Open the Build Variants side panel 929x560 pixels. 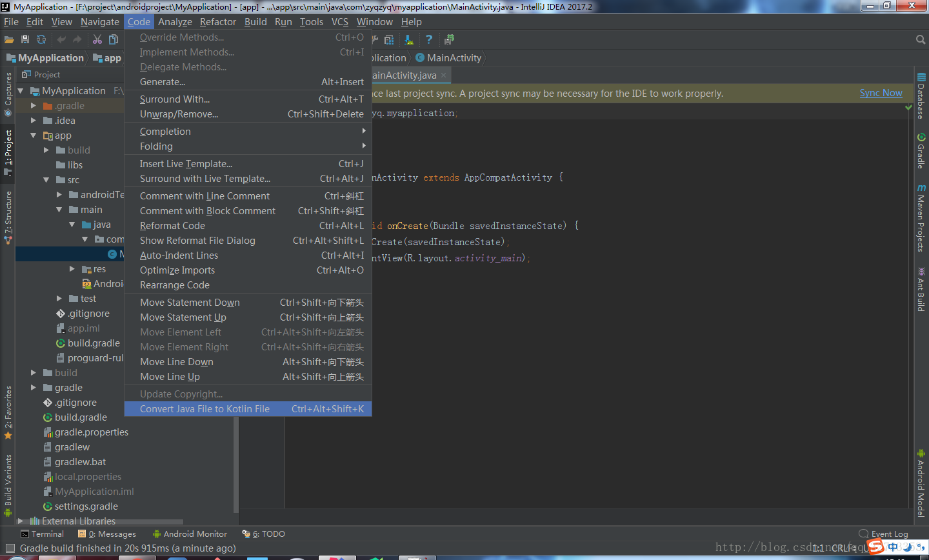click(x=8, y=485)
